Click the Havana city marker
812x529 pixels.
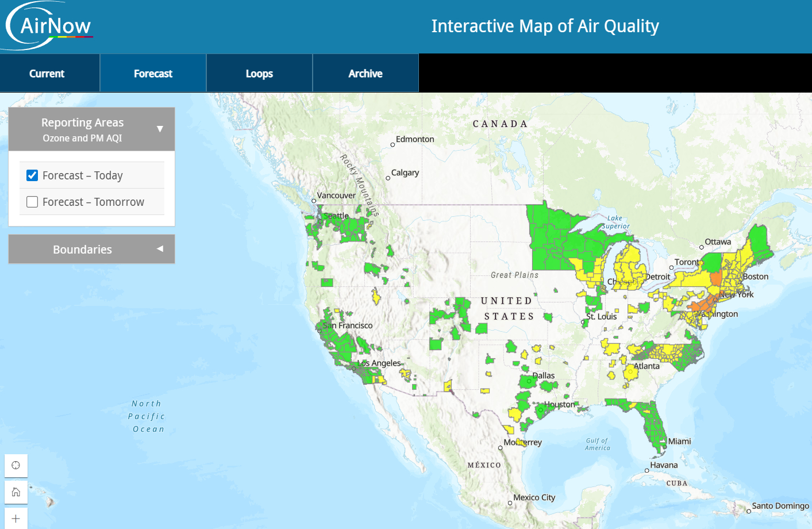click(x=646, y=470)
